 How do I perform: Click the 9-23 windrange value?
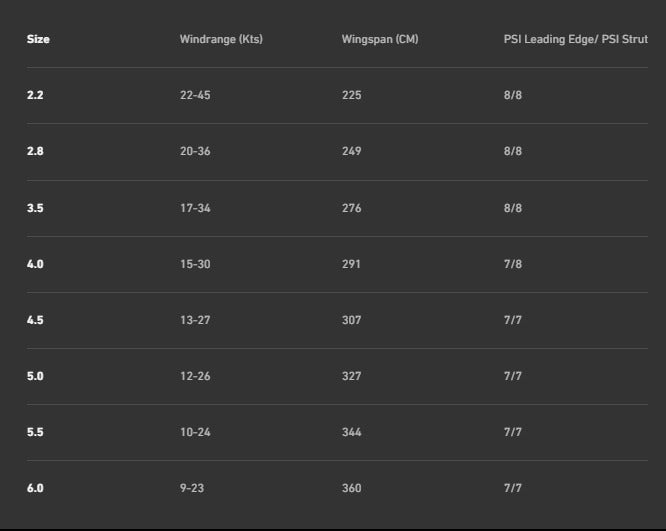(x=192, y=488)
